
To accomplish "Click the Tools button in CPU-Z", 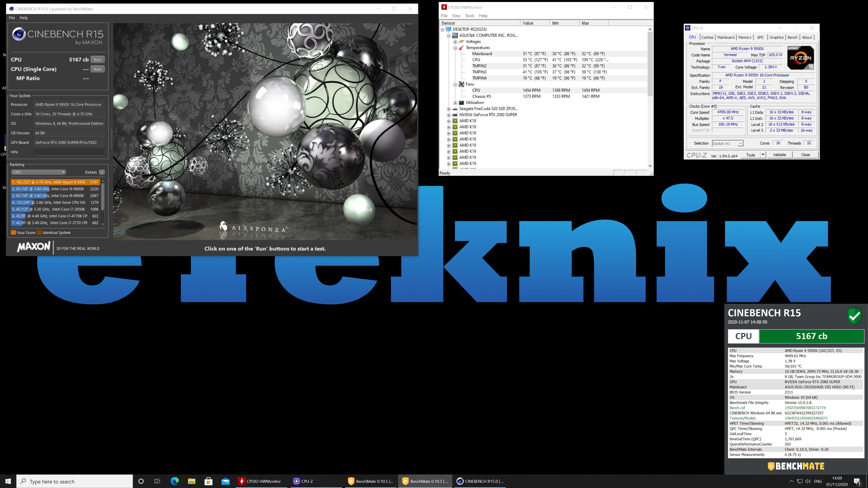I will pyautogui.click(x=750, y=155).
